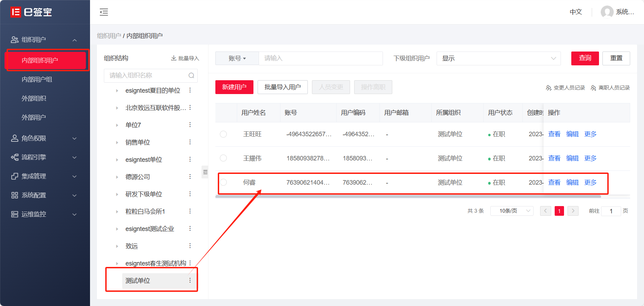Open the three-dot menu for 测试单位
This screenshot has height=306, width=644.
click(190, 280)
